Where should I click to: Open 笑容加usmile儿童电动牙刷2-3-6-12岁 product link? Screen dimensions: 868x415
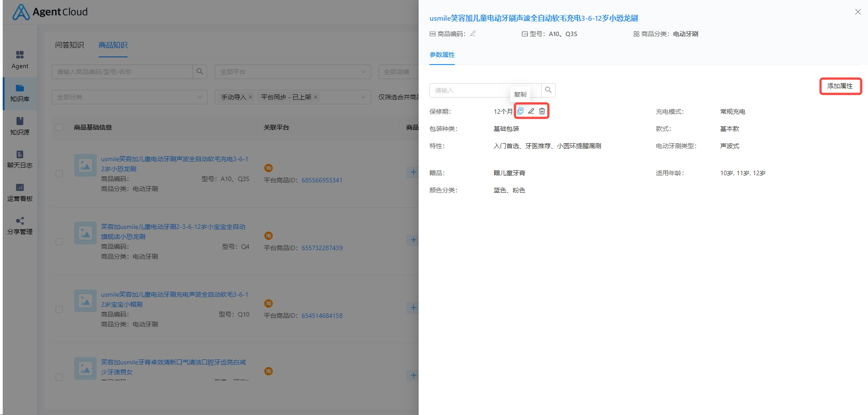coord(173,232)
